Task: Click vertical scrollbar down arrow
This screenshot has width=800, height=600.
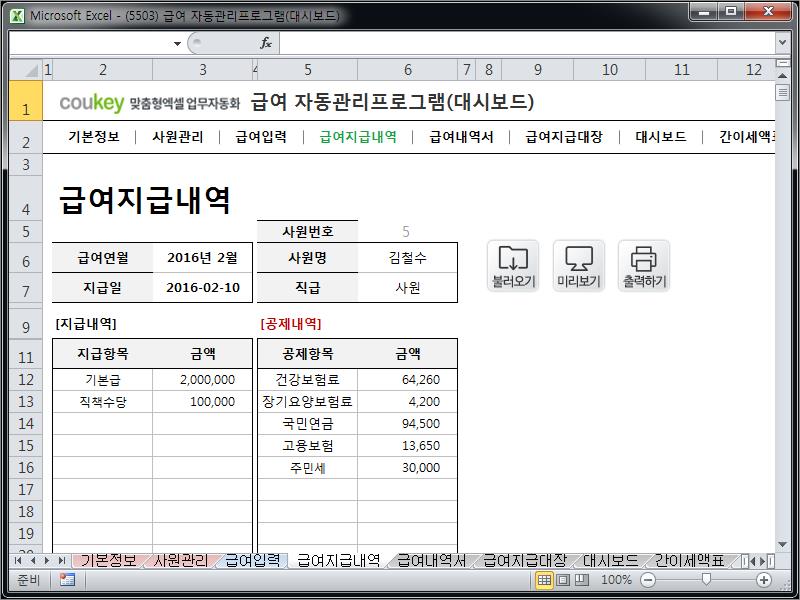Action: 782,545
